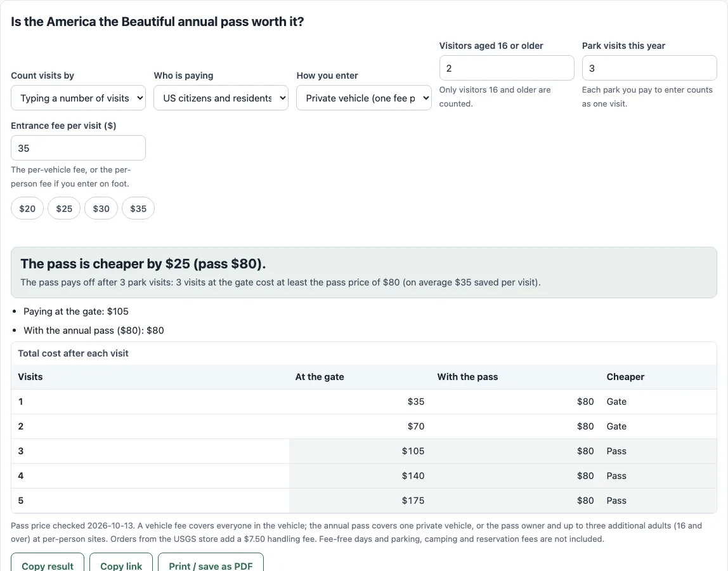Choose the $25 fee preset
Viewport: 728px width, 571px height.
pyautogui.click(x=64, y=208)
